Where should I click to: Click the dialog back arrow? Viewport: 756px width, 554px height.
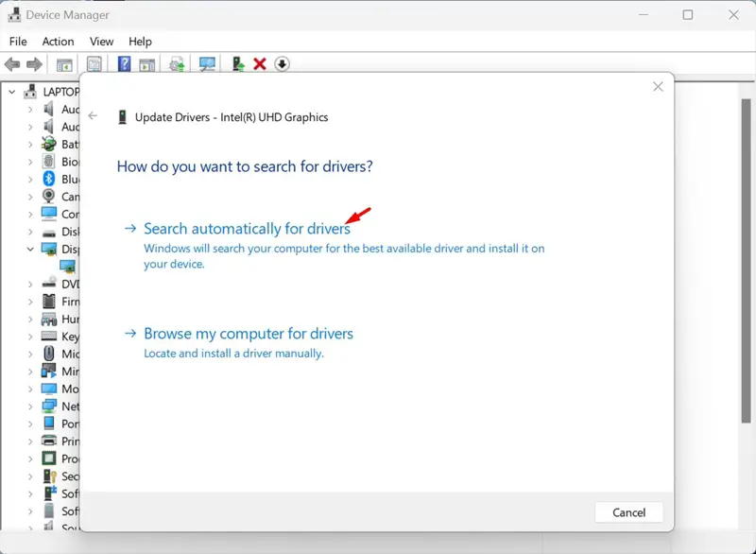point(93,115)
